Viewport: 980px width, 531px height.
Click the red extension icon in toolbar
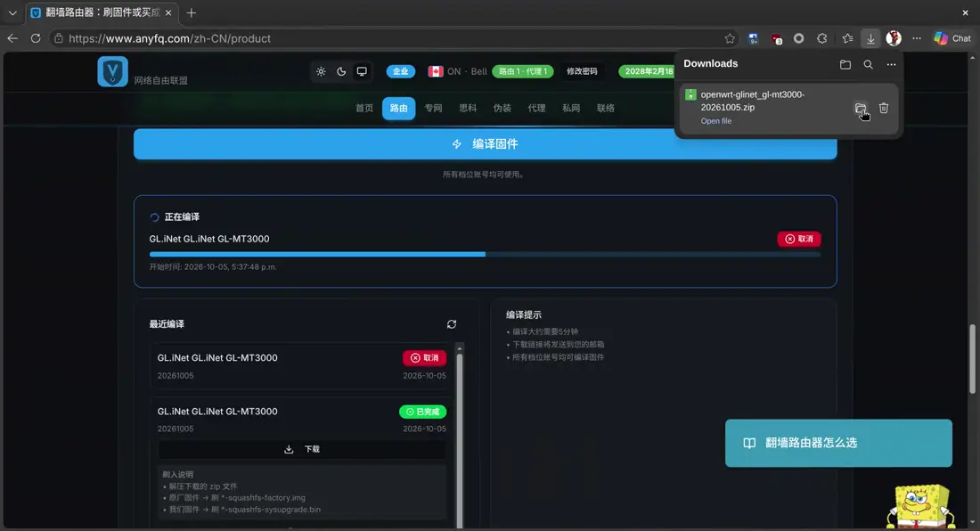click(x=776, y=38)
